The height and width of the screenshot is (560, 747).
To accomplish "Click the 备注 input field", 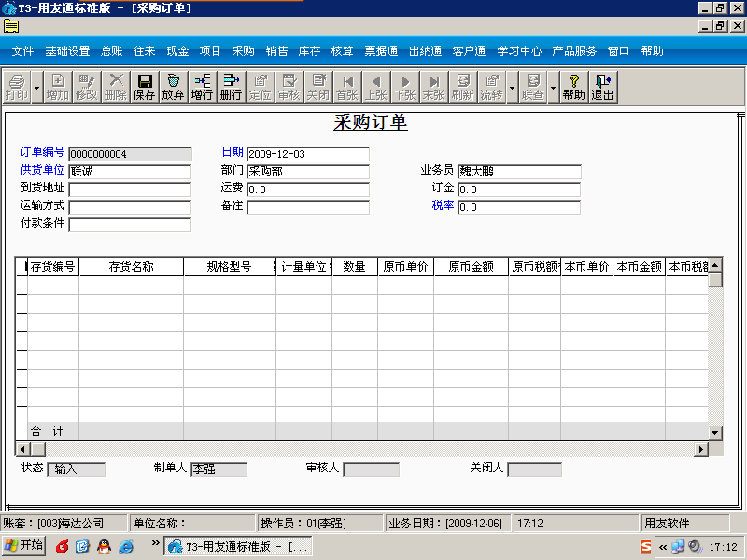I will pos(308,207).
